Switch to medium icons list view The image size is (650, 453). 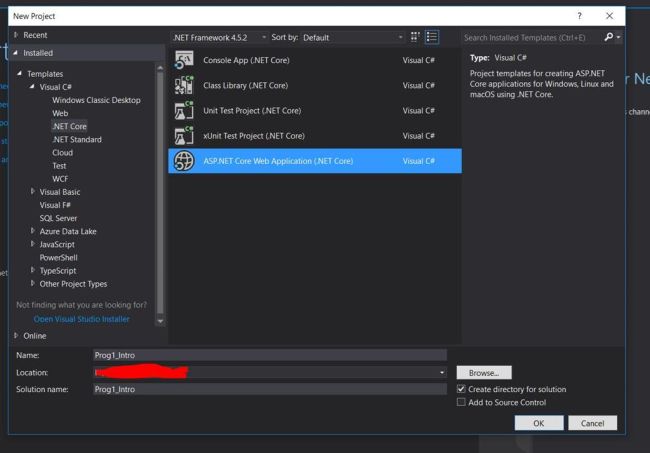click(x=432, y=37)
